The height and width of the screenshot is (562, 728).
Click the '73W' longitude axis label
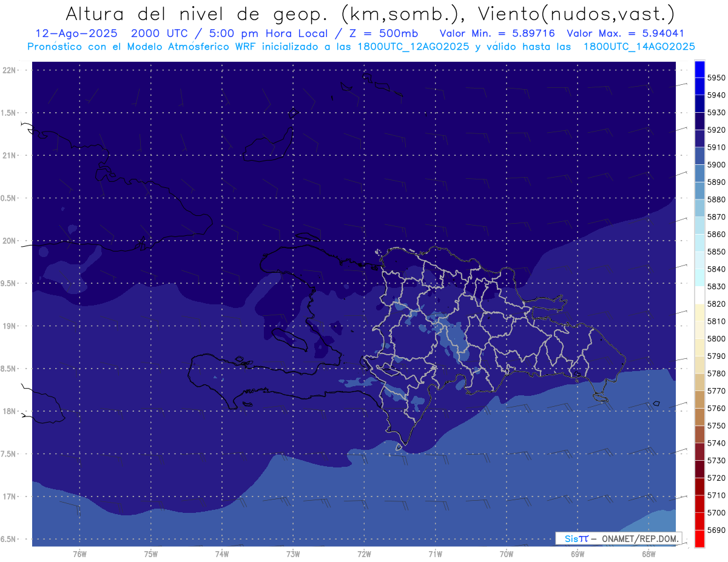(x=292, y=554)
